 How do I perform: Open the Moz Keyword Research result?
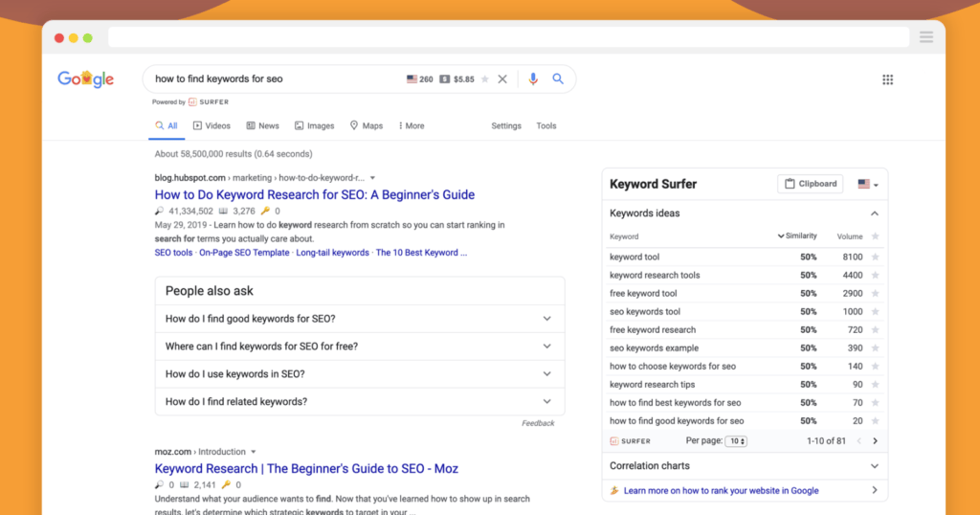[306, 469]
